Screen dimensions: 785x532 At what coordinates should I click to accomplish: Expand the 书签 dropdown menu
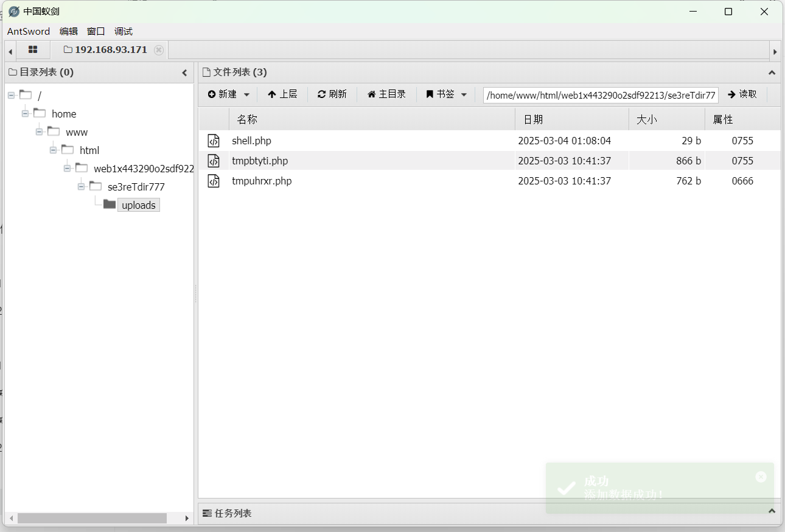click(463, 94)
